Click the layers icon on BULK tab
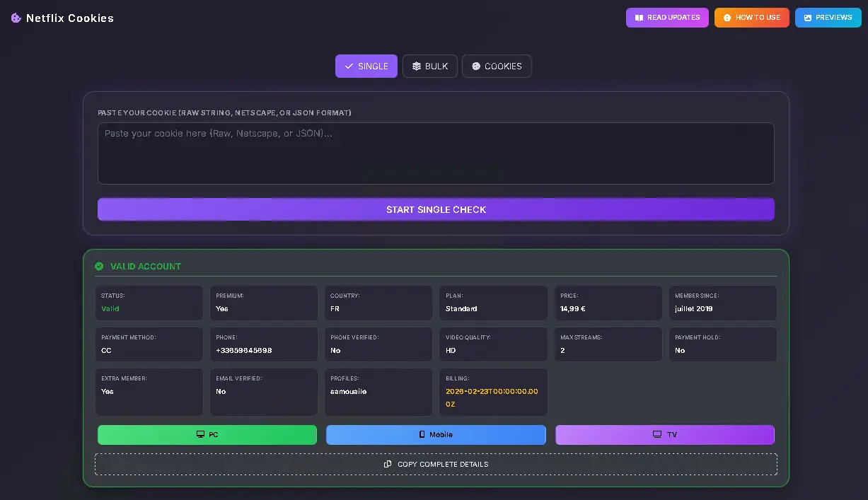 [417, 66]
